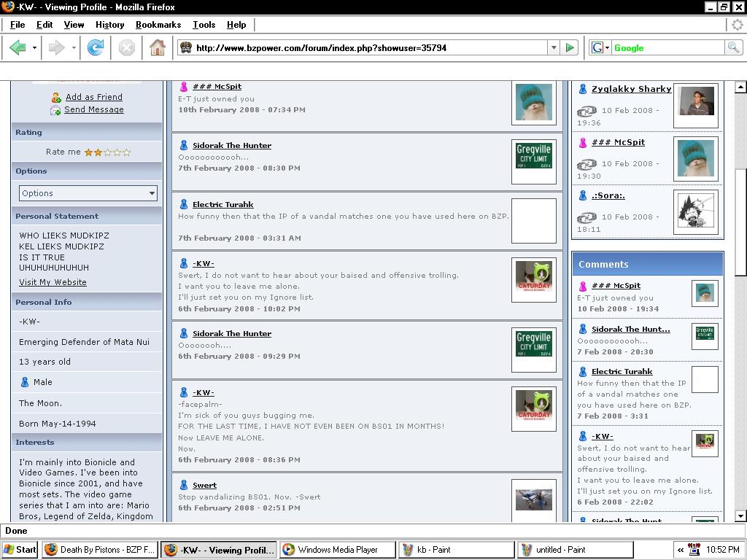747x560 pixels.
Task: Click the page scrollbar down arrow
Action: point(740,516)
